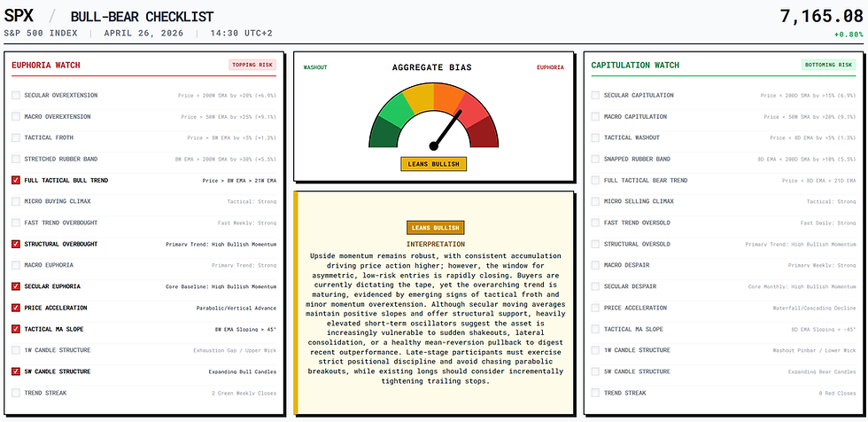This screenshot has width=868, height=422.
Task: Check the Stretched Rubber Band checkbox
Action: [x=16, y=159]
